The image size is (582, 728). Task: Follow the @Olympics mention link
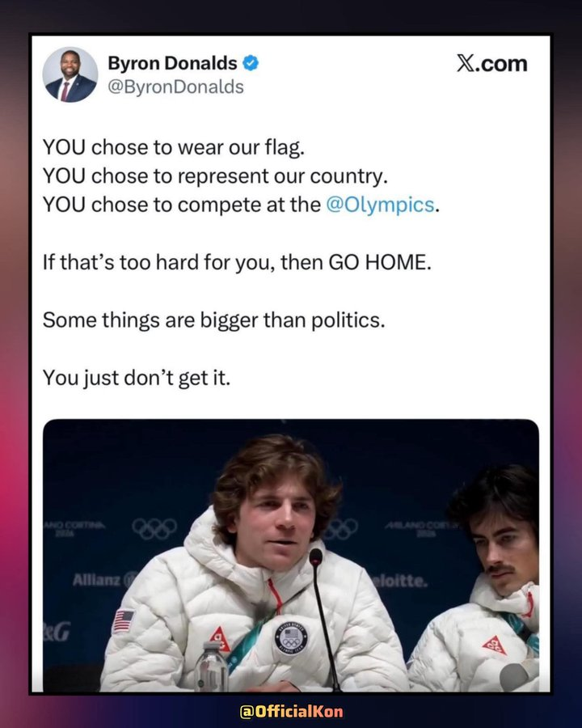coord(380,205)
